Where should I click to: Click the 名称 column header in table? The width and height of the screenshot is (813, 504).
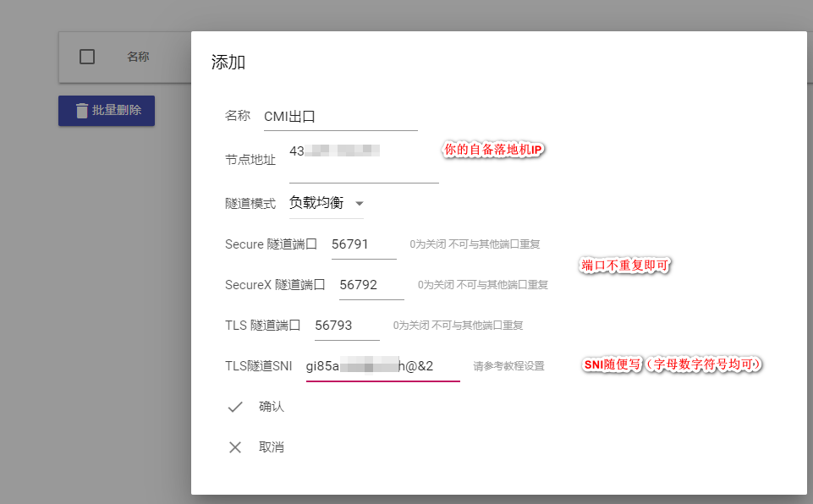coord(138,57)
